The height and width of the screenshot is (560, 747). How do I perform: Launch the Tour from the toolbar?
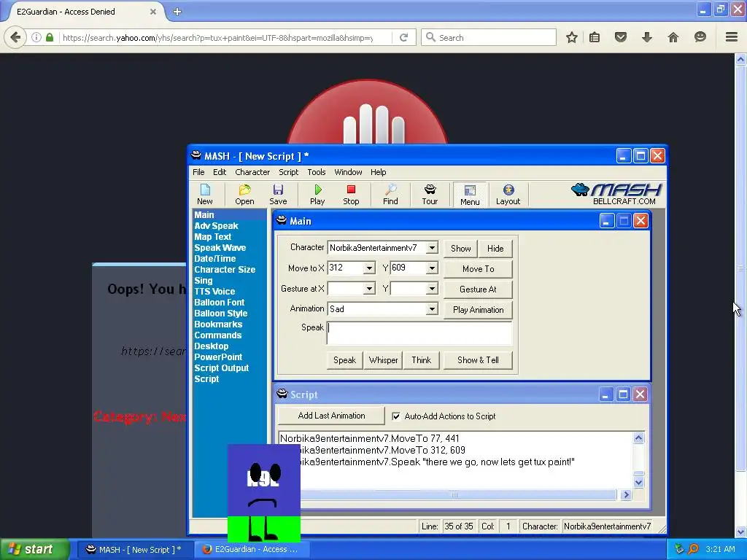coord(430,194)
